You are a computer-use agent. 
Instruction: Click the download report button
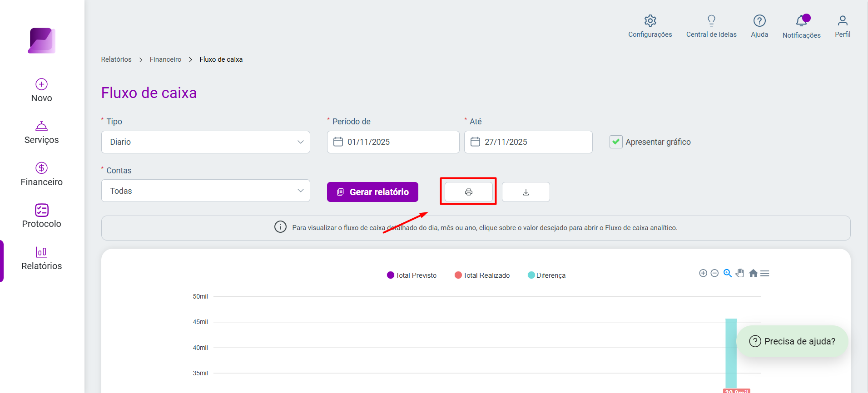[x=526, y=192]
